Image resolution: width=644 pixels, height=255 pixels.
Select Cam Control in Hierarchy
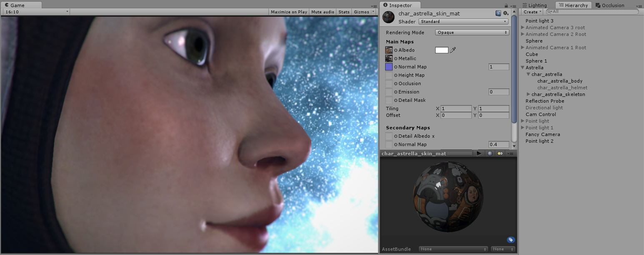(x=541, y=114)
